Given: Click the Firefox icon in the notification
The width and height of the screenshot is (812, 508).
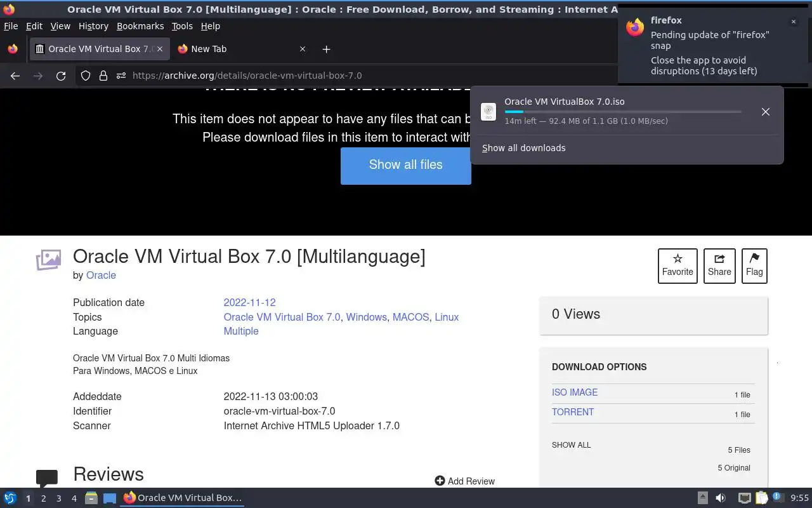Looking at the screenshot, I should coord(635,27).
